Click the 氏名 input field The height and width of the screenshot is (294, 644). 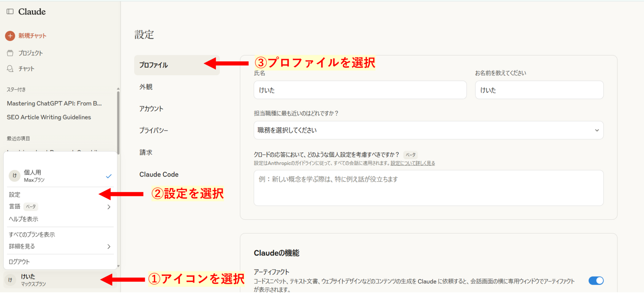coord(360,90)
